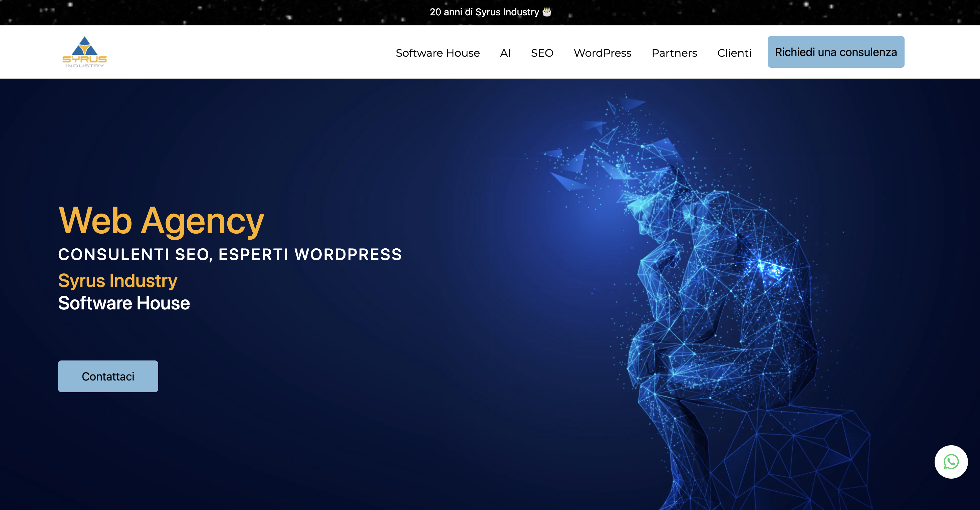Open the Clienti menu link
This screenshot has width=980, height=510.
pos(734,53)
